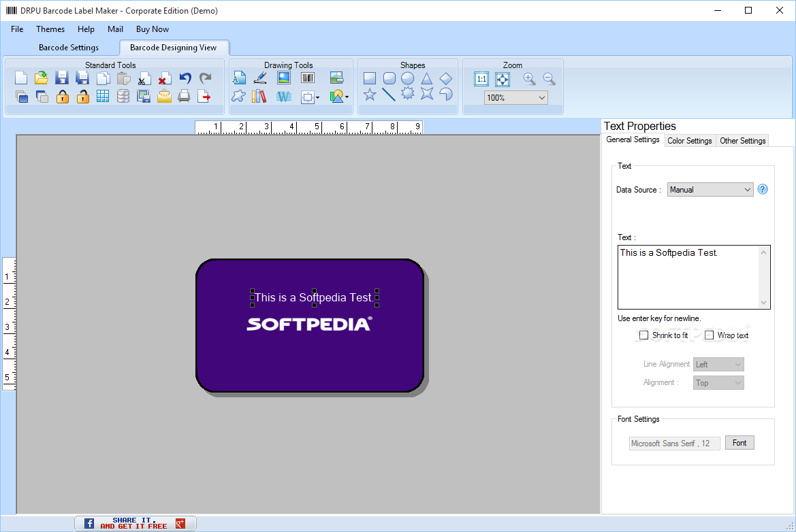Click the text box scrollbar down arrow
The height and width of the screenshot is (532, 796).
click(763, 303)
